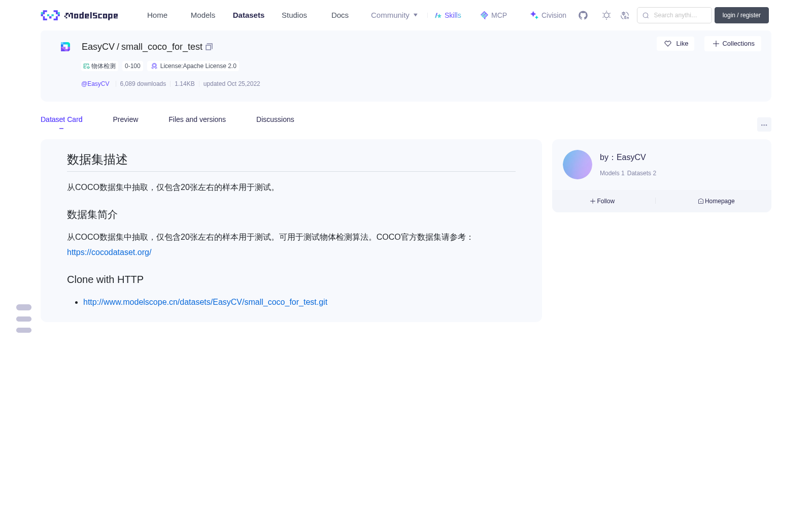The width and height of the screenshot is (812, 508).
Task: Click the 'Clone with HTTP' heading
Action: tap(106, 280)
